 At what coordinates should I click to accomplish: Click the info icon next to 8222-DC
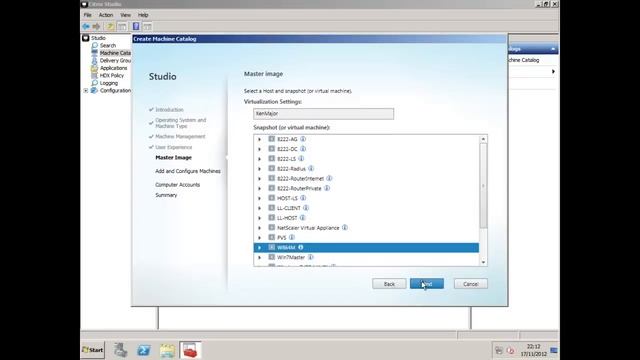303,149
